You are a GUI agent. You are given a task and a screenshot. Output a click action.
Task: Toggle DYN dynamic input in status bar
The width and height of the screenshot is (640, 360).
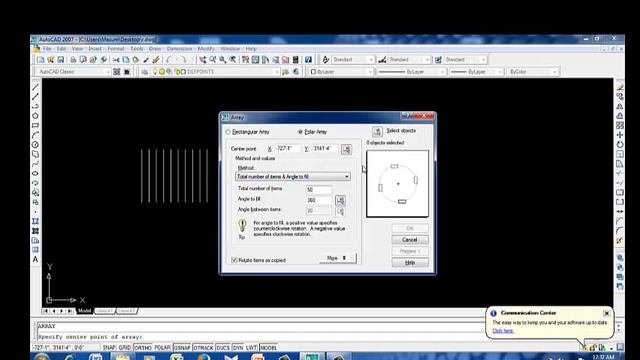click(x=238, y=348)
